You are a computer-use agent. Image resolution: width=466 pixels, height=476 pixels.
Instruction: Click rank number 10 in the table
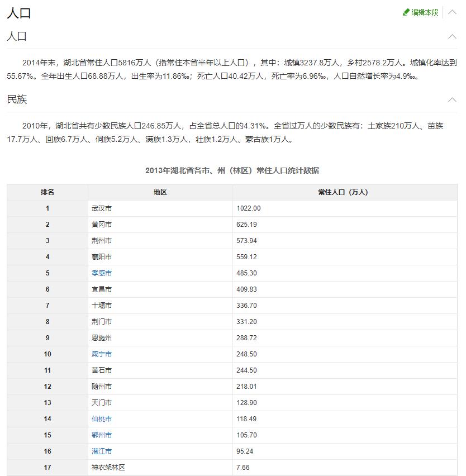[47, 354]
